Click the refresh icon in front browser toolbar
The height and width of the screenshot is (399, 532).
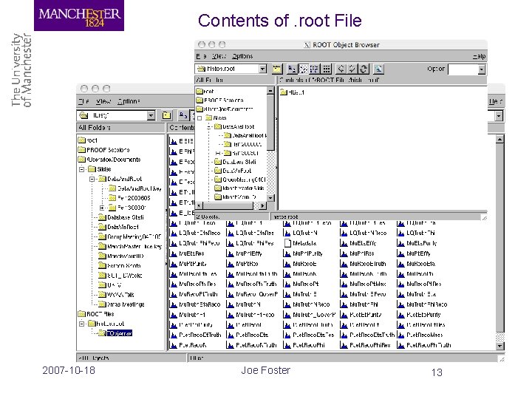coord(364,69)
